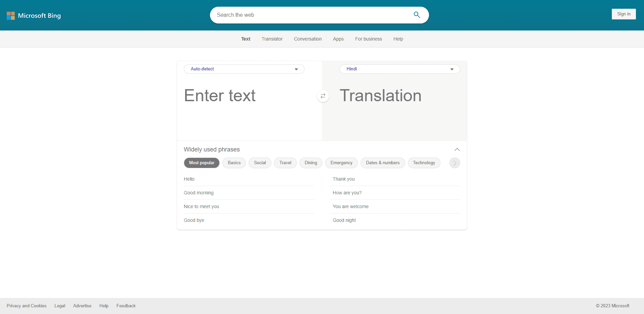
Task: Click the Bing search magnifier icon
Action: click(x=417, y=15)
